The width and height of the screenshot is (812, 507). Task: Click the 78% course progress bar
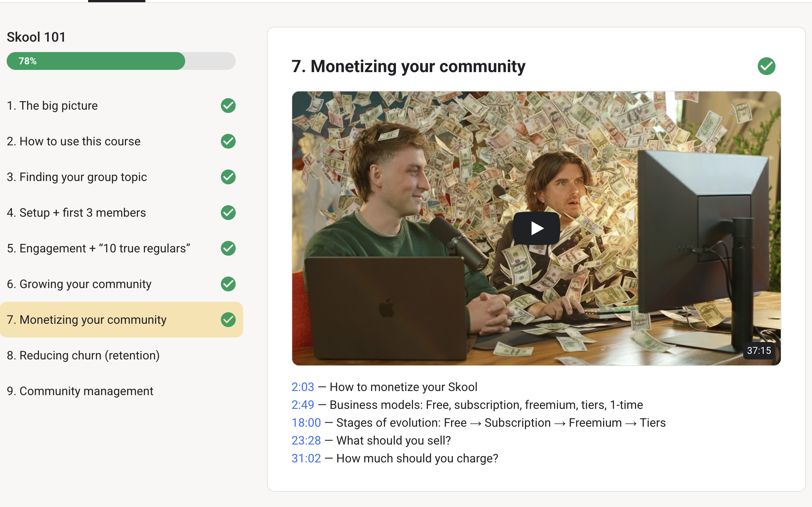(x=121, y=61)
